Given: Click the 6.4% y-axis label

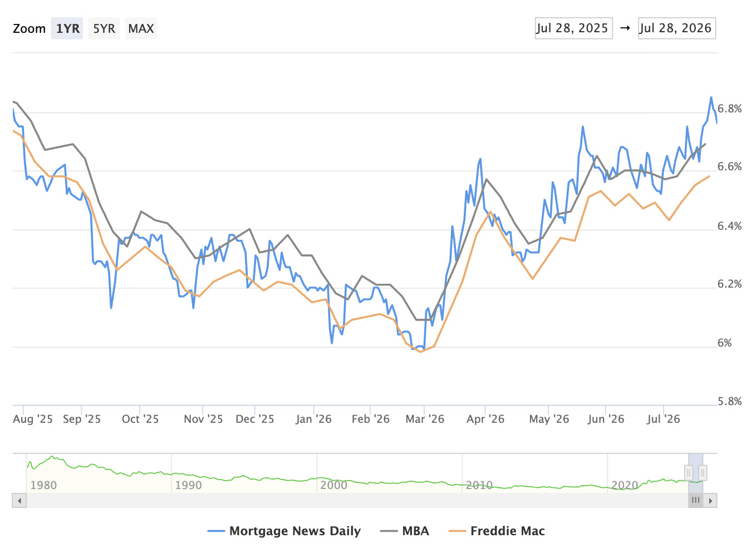Looking at the screenshot, I should point(729,226).
